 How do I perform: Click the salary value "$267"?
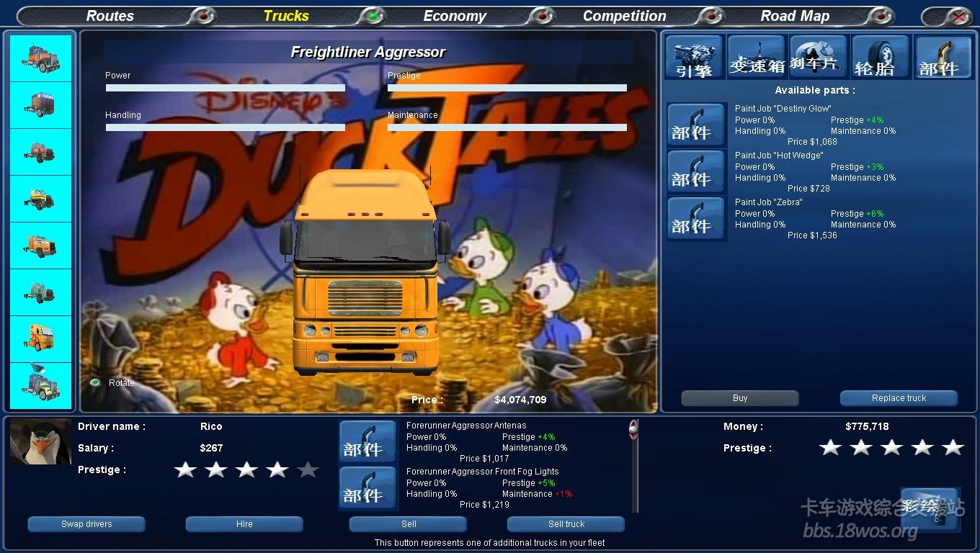[211, 448]
